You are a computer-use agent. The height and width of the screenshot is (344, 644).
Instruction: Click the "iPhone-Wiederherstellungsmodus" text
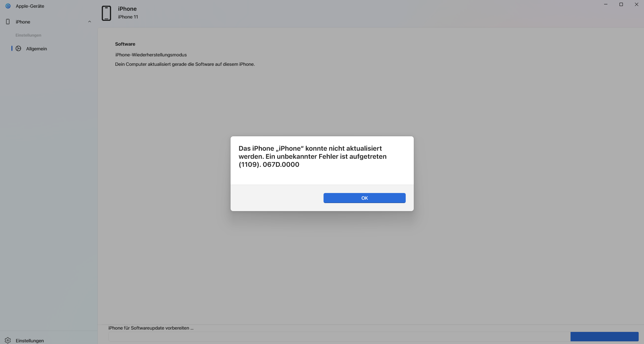click(151, 55)
